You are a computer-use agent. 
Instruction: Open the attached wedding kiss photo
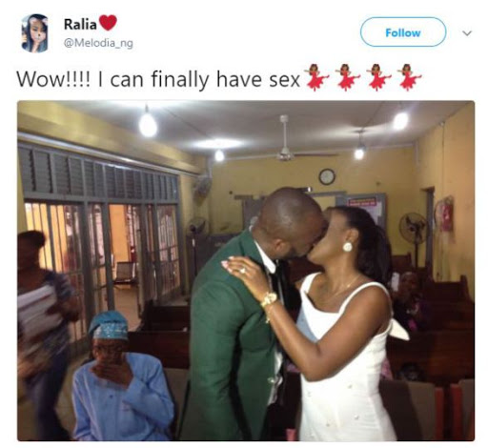pos(246,271)
